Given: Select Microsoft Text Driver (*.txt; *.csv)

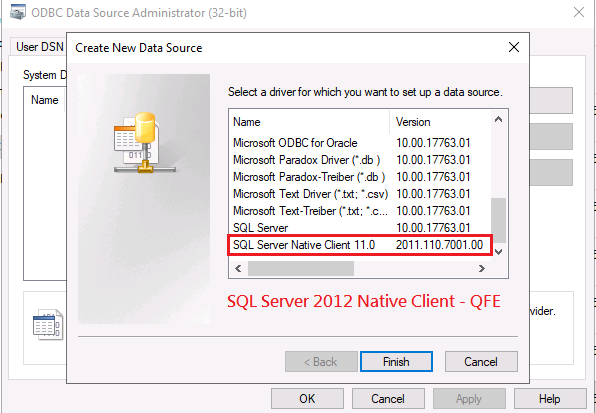Looking at the screenshot, I should point(360,194).
